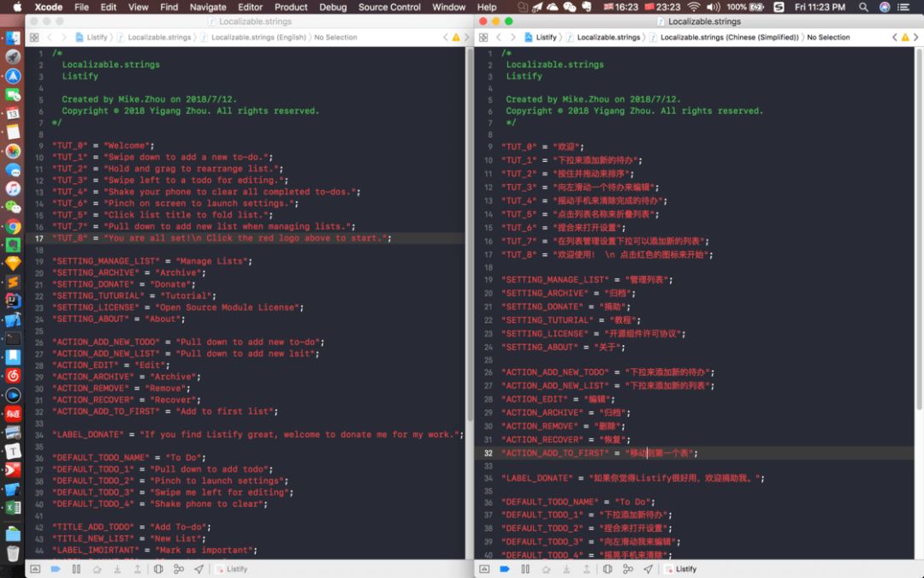Open Listify project breadcrumb in right window

[541, 37]
